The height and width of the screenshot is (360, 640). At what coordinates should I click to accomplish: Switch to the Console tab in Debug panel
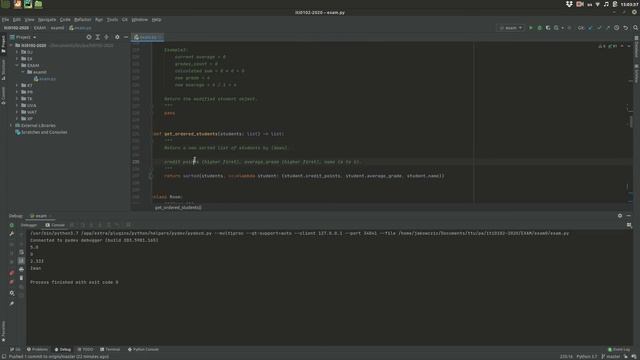[x=55, y=225]
